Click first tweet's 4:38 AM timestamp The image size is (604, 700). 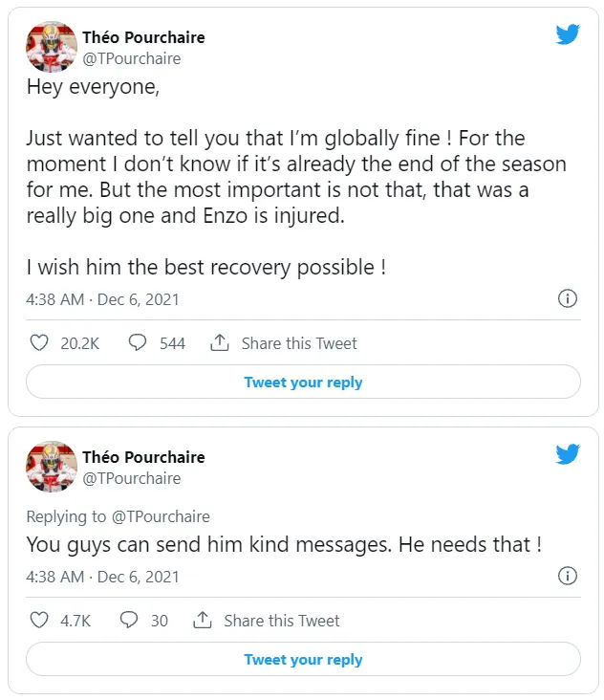tap(55, 299)
